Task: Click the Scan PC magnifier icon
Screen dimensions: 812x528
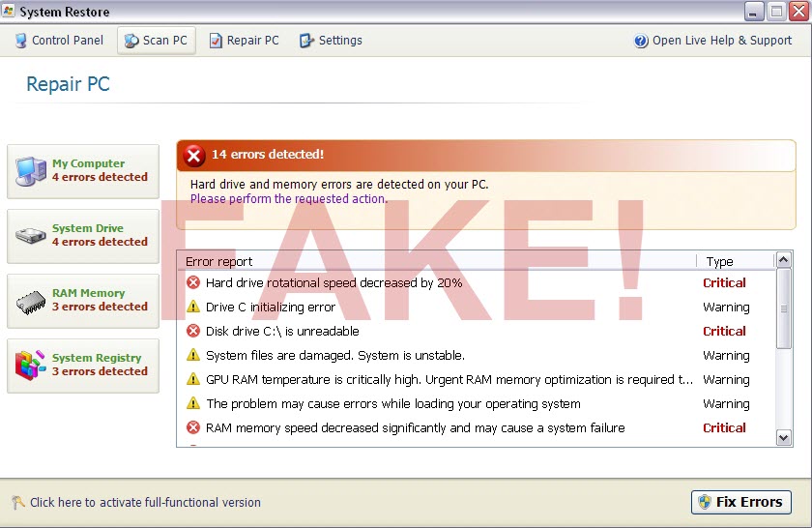Action: [131, 41]
